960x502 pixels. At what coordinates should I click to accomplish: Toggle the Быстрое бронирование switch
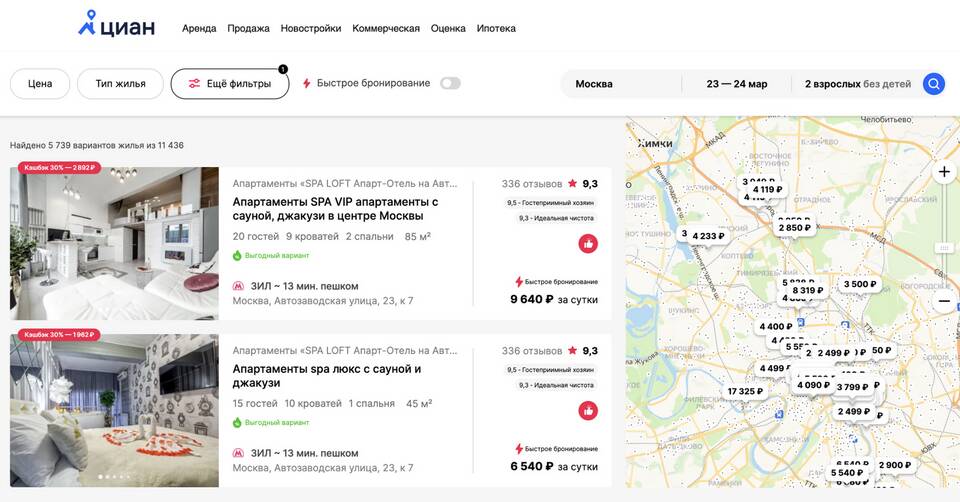(x=450, y=83)
